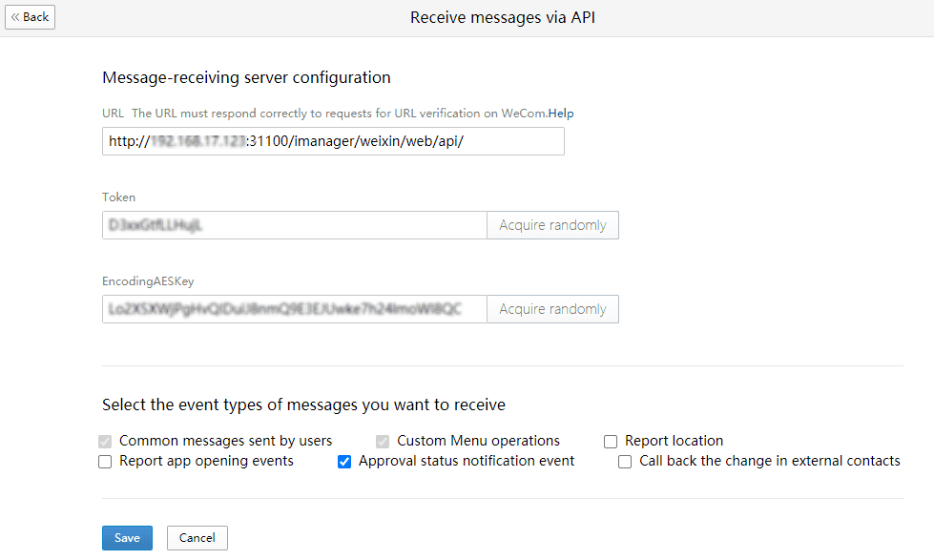Acquire a random Token value
934x560 pixels.
click(x=552, y=225)
